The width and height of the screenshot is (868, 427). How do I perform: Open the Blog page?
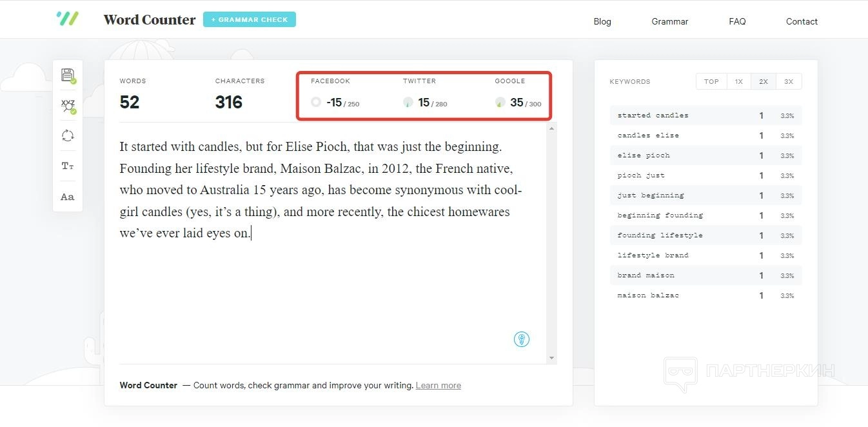pyautogui.click(x=602, y=21)
